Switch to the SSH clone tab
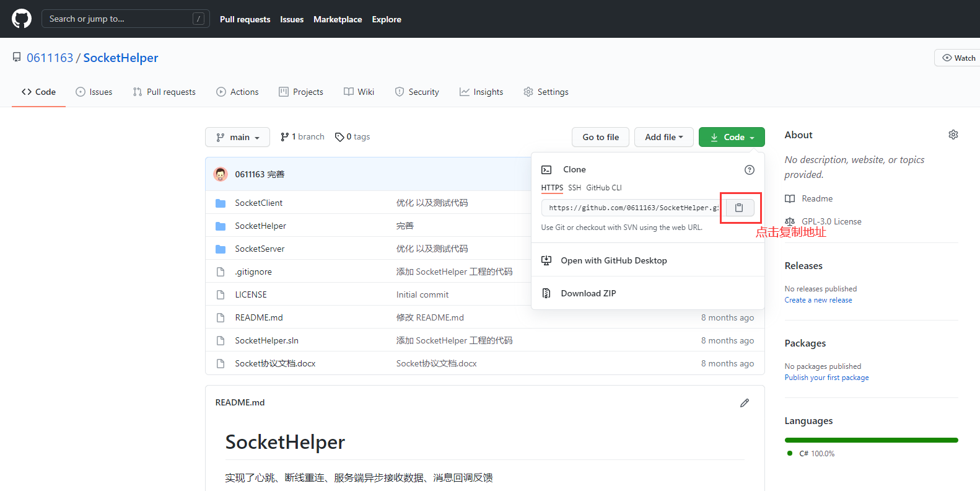This screenshot has height=491, width=980. (x=574, y=188)
